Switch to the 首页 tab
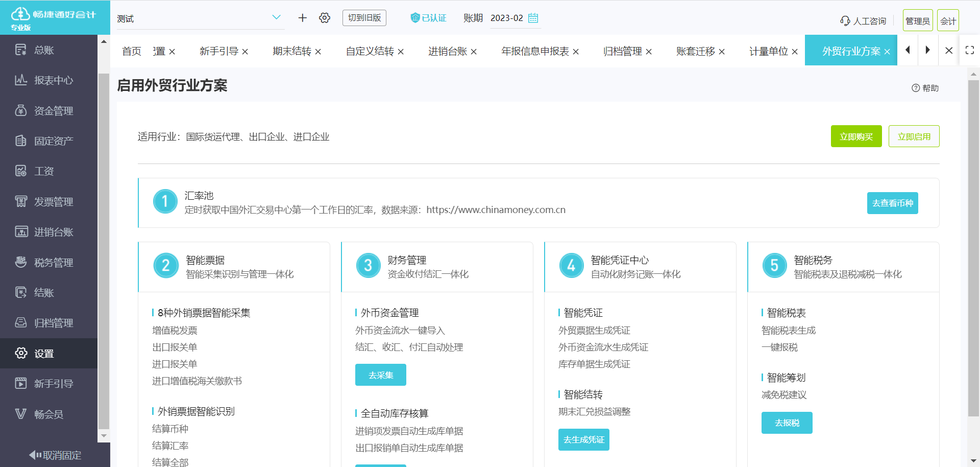The height and width of the screenshot is (467, 980). 132,51
